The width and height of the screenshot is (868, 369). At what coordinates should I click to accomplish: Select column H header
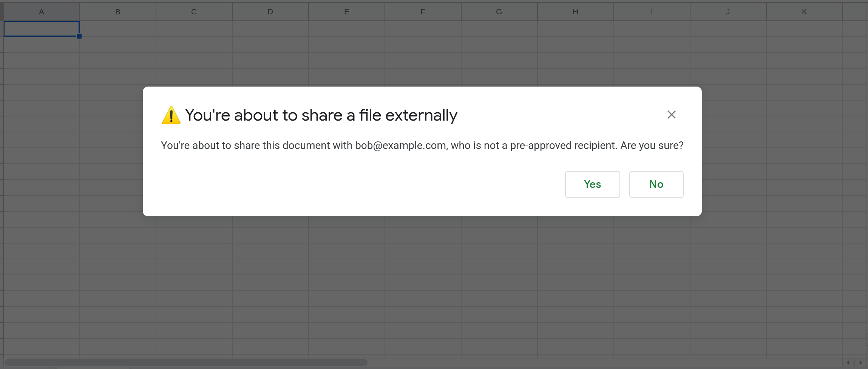pos(576,12)
